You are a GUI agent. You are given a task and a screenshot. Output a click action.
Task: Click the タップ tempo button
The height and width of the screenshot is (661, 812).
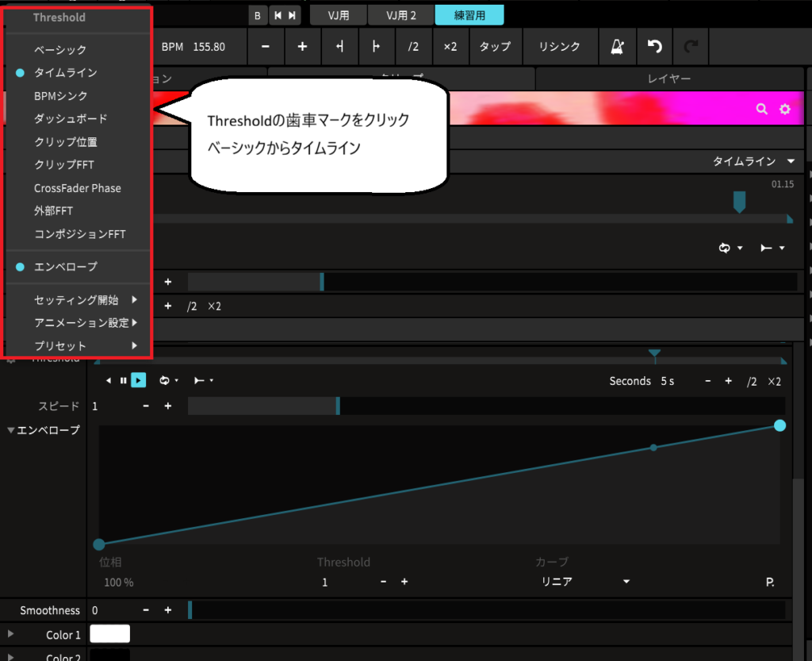[495, 47]
